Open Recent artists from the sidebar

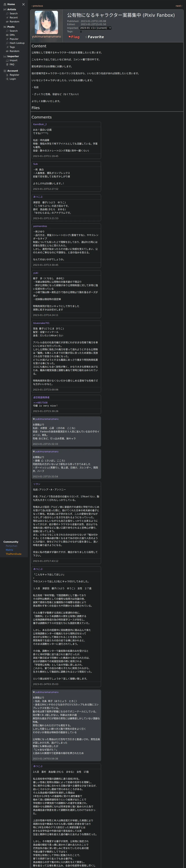pos(13,18)
